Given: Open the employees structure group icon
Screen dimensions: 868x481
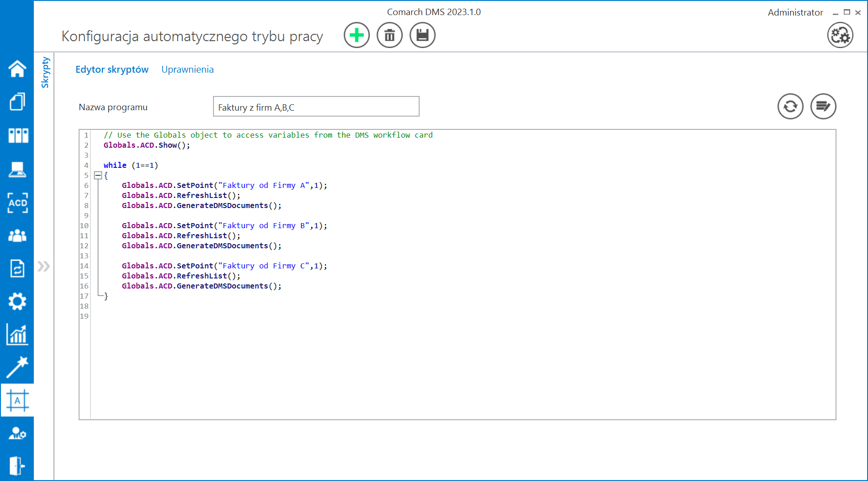Looking at the screenshot, I should 17,235.
